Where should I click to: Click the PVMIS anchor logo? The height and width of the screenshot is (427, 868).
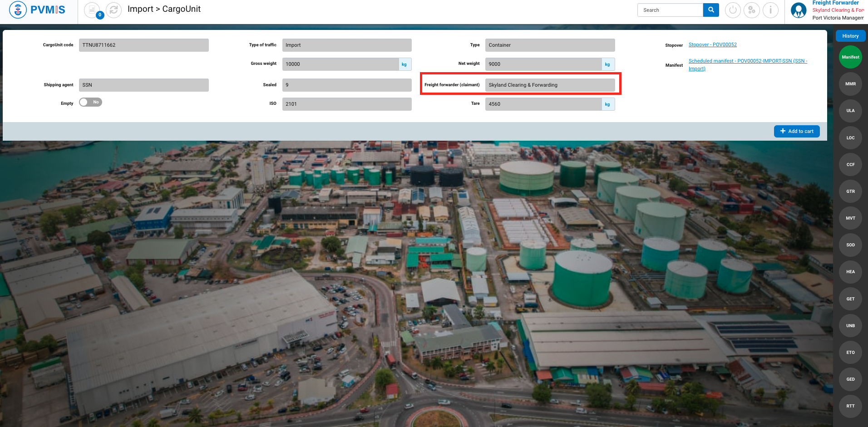point(18,10)
